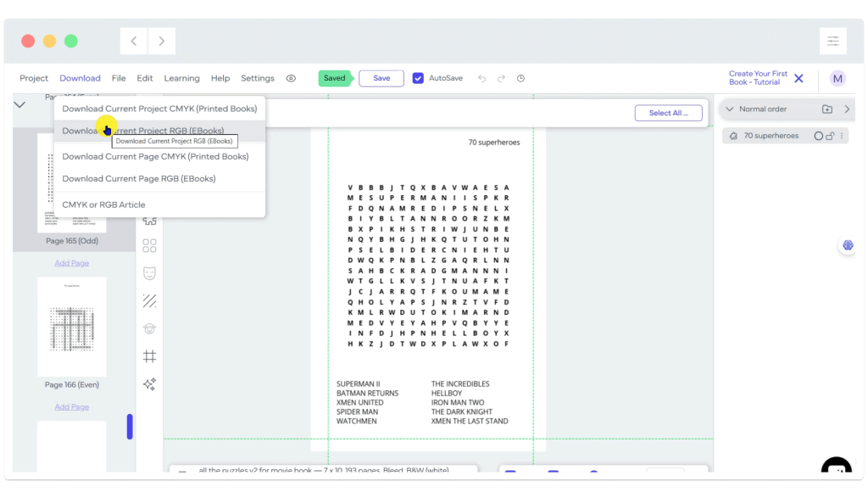This screenshot has height=498, width=868.
Task: Open the sliders settings icon top right
Action: click(x=833, y=41)
